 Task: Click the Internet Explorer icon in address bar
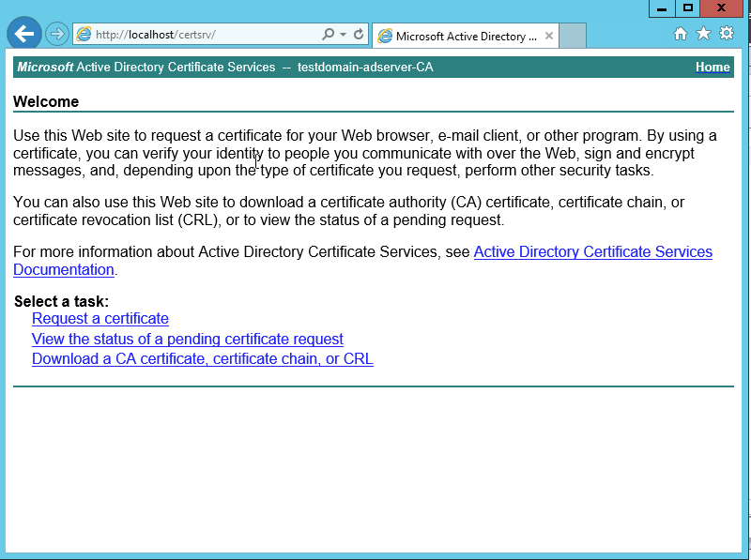(x=84, y=35)
